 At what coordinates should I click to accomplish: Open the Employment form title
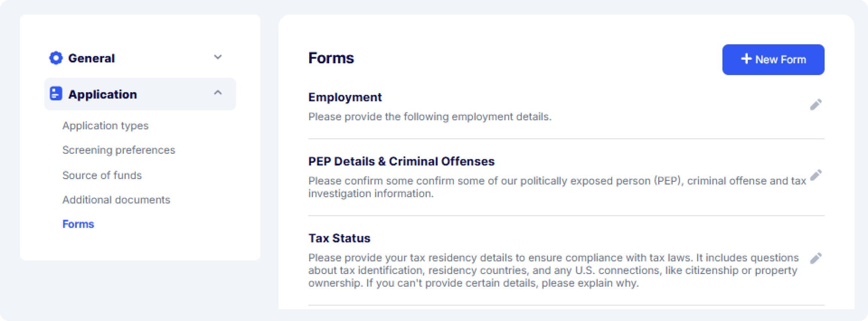click(345, 97)
